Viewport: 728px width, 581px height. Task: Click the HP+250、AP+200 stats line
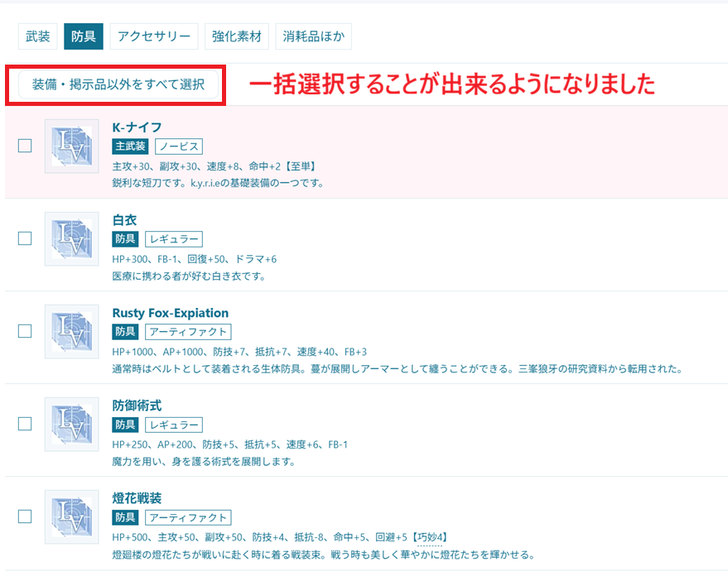pos(229,444)
